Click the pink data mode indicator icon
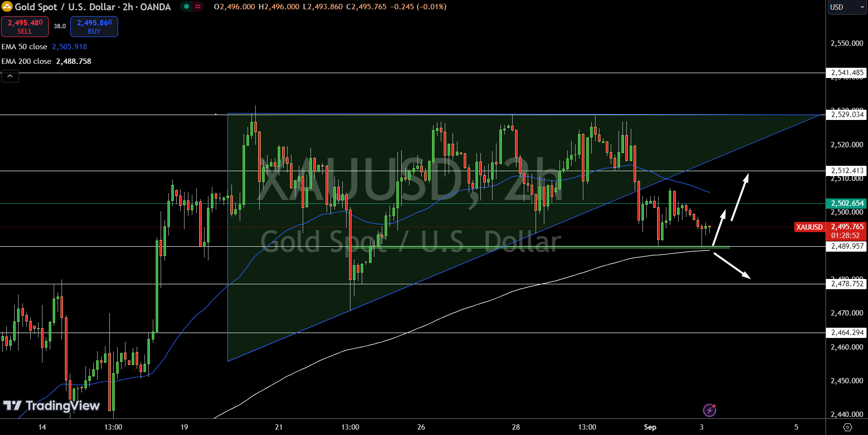Viewport: 868px width, 435px height. tap(198, 7)
